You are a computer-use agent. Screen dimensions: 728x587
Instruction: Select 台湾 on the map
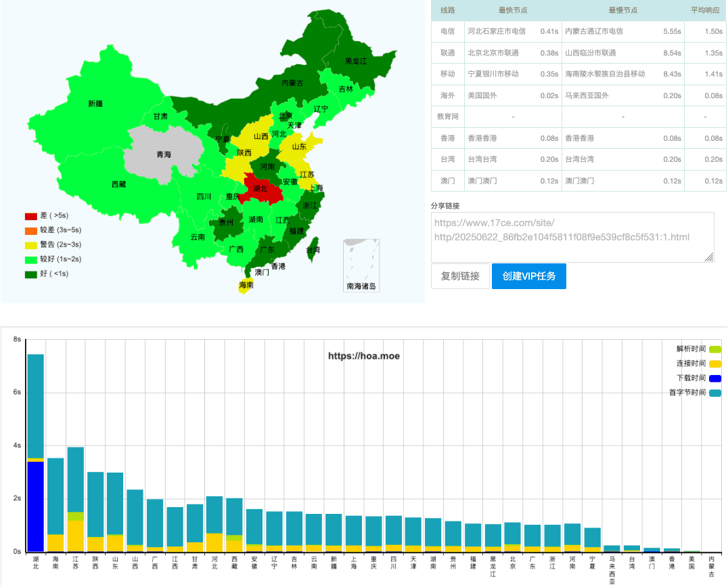(x=313, y=250)
